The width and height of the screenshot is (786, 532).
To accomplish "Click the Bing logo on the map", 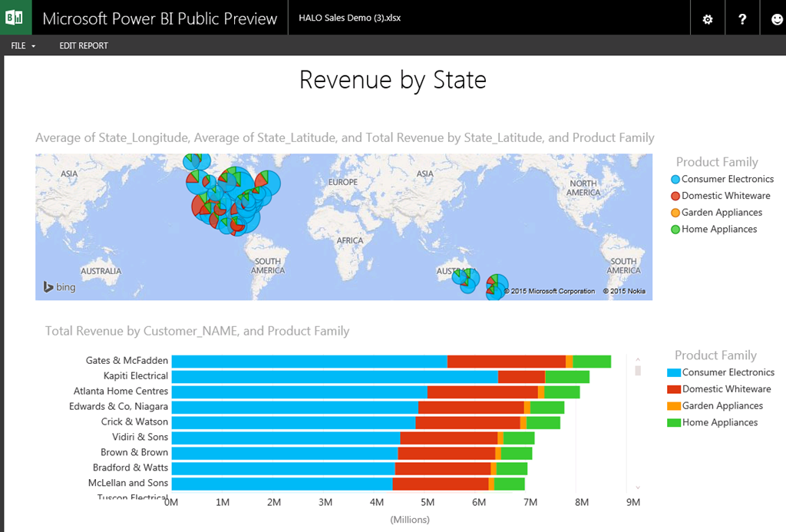I will click(x=59, y=288).
